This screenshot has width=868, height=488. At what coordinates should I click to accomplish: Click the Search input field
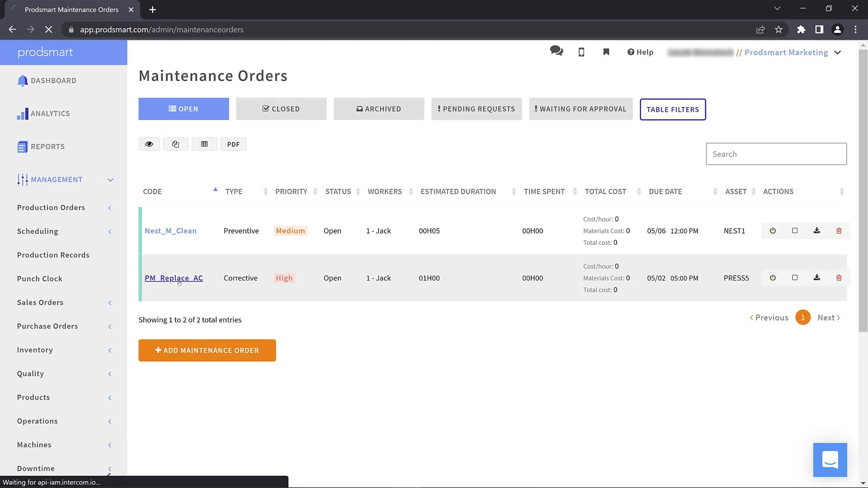[x=776, y=154]
